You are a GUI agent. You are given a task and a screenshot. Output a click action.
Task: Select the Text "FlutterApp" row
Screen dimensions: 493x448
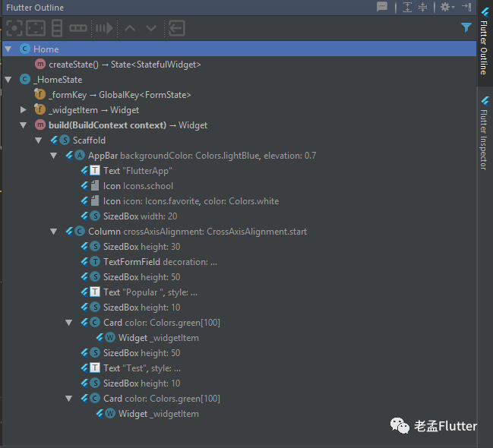pyautogui.click(x=239, y=171)
